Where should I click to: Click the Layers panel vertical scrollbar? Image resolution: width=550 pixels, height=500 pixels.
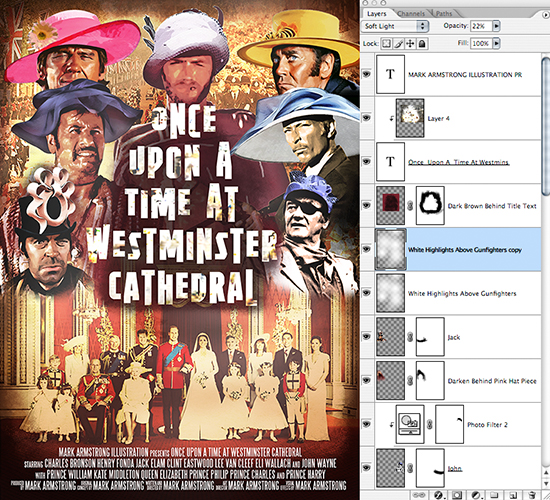point(545,126)
